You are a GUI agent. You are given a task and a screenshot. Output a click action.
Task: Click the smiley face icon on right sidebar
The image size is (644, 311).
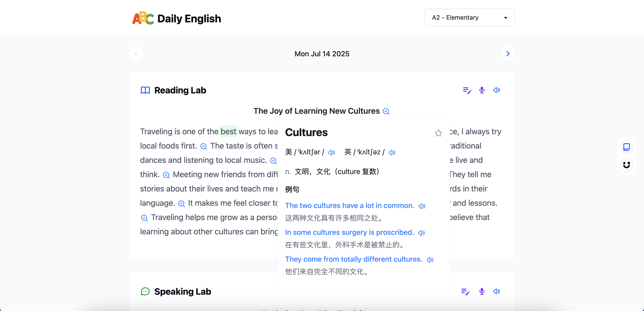click(626, 165)
